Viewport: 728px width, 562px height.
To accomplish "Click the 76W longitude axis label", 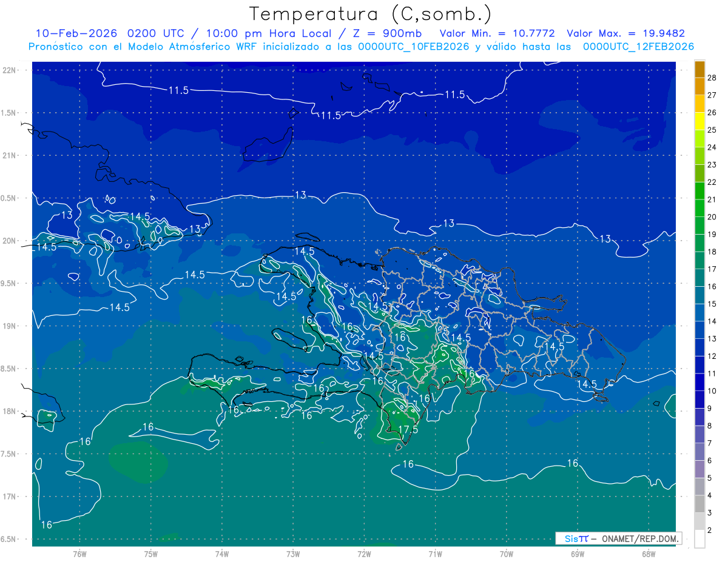I will (79, 554).
